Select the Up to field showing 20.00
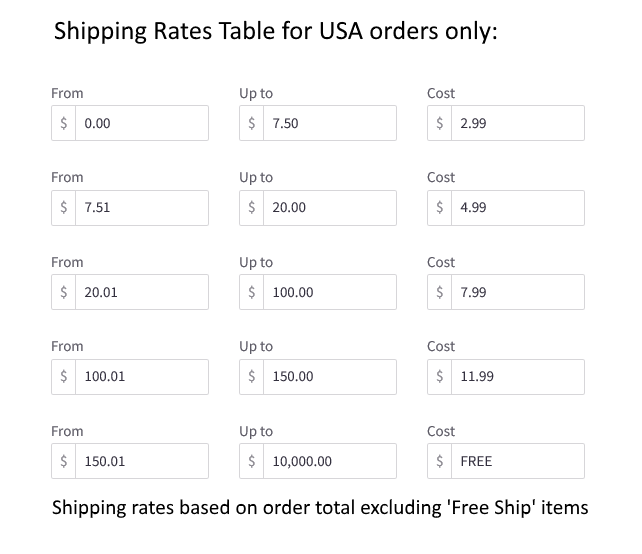The image size is (642, 554). tap(330, 208)
